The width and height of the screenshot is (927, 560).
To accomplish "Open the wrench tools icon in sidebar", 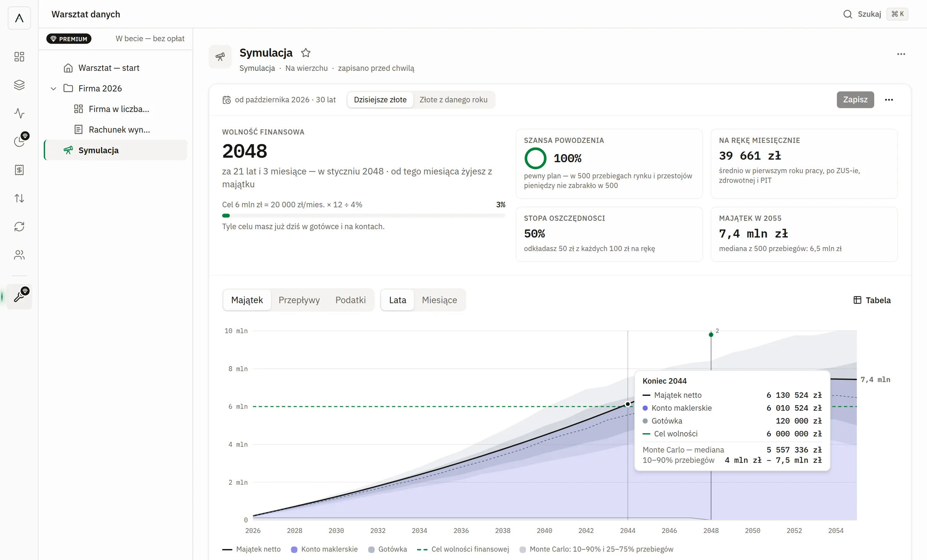I will pos(19,296).
